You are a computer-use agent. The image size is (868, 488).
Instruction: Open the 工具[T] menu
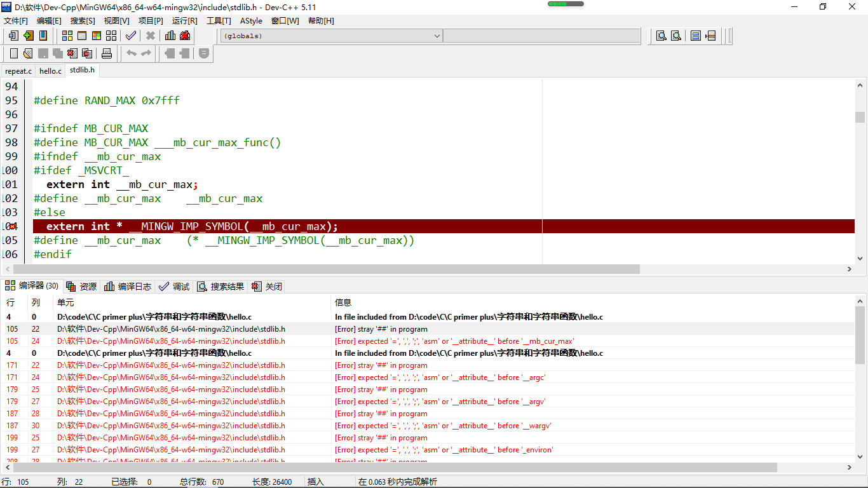tap(219, 21)
